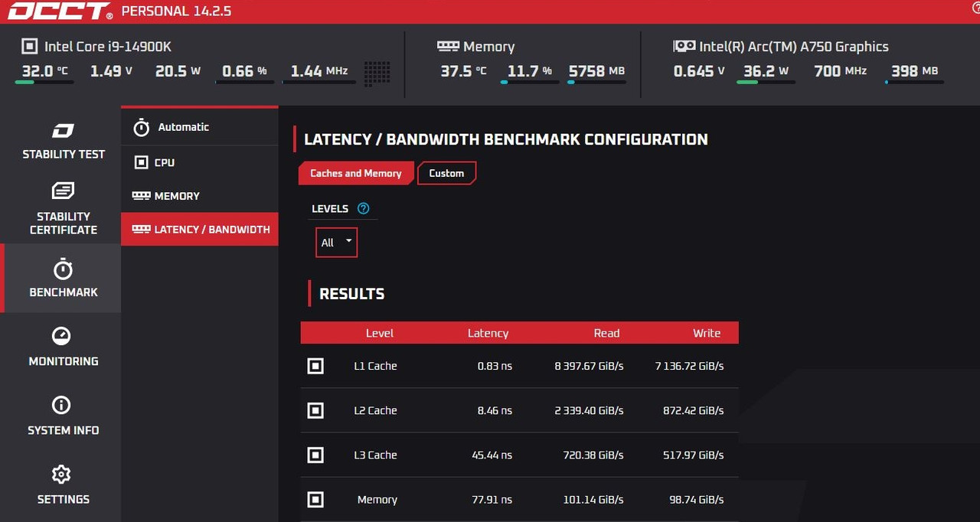Click the OCCT logo in title bar

[60, 11]
